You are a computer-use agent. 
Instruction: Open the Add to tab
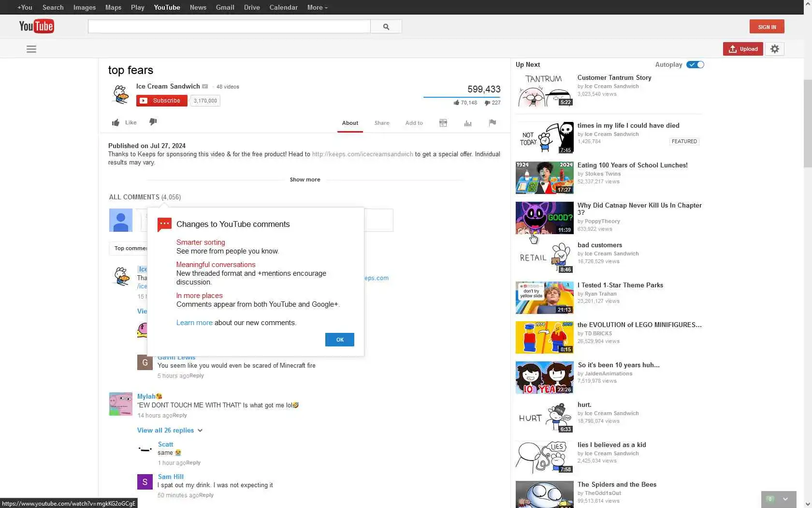click(x=414, y=123)
